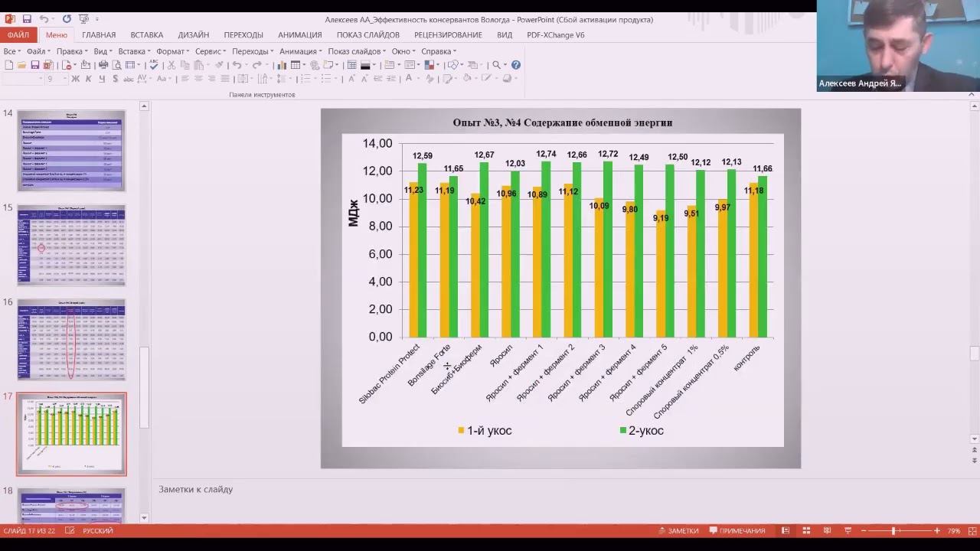Toggle justified text alignment

(225, 78)
